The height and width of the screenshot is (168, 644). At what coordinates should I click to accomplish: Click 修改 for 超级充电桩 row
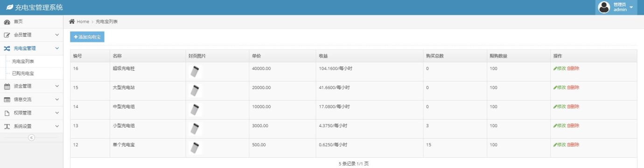pos(560,68)
